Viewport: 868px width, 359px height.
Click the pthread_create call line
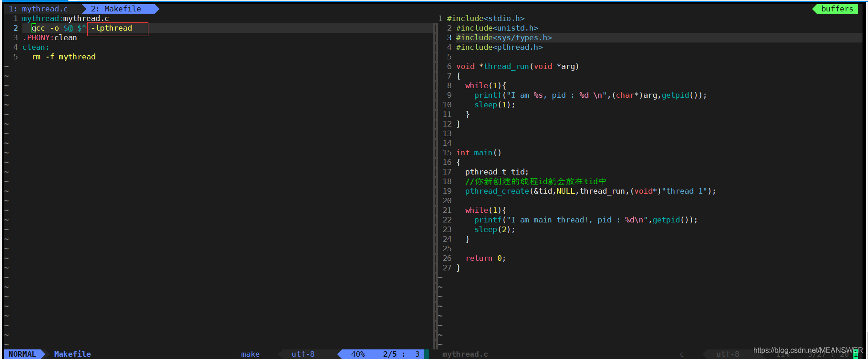click(590, 191)
